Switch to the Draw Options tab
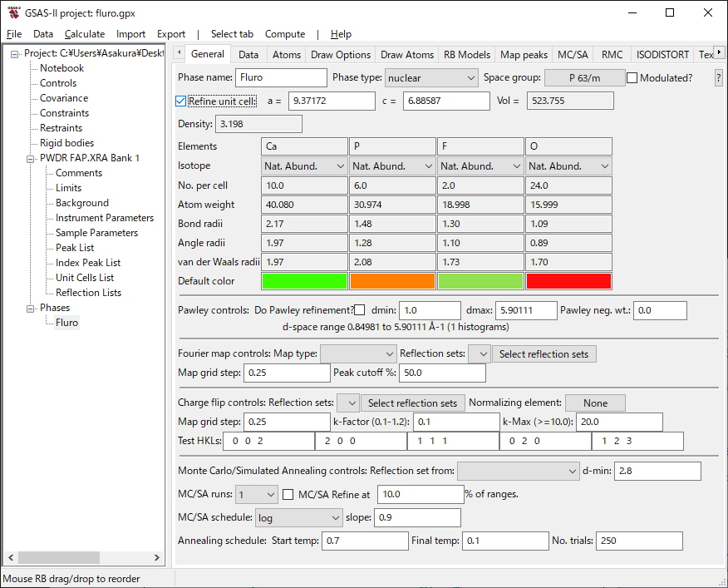Viewport: 728px width, 588px height. (341, 55)
